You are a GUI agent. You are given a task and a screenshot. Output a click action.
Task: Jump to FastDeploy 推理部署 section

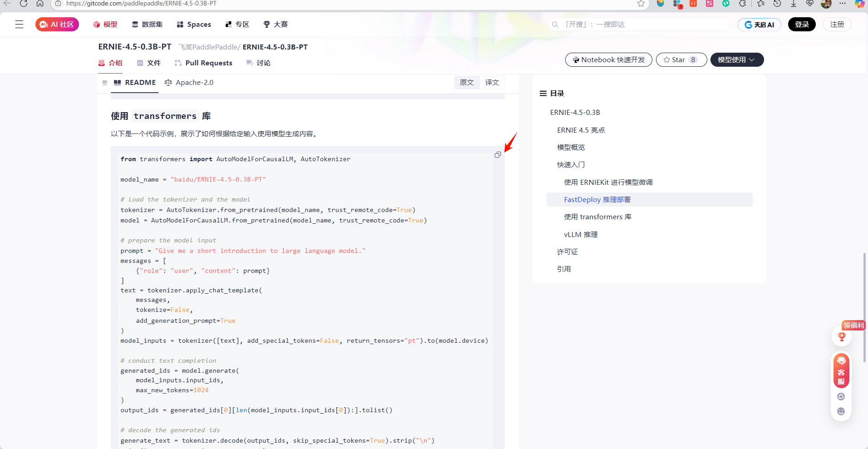pos(597,200)
